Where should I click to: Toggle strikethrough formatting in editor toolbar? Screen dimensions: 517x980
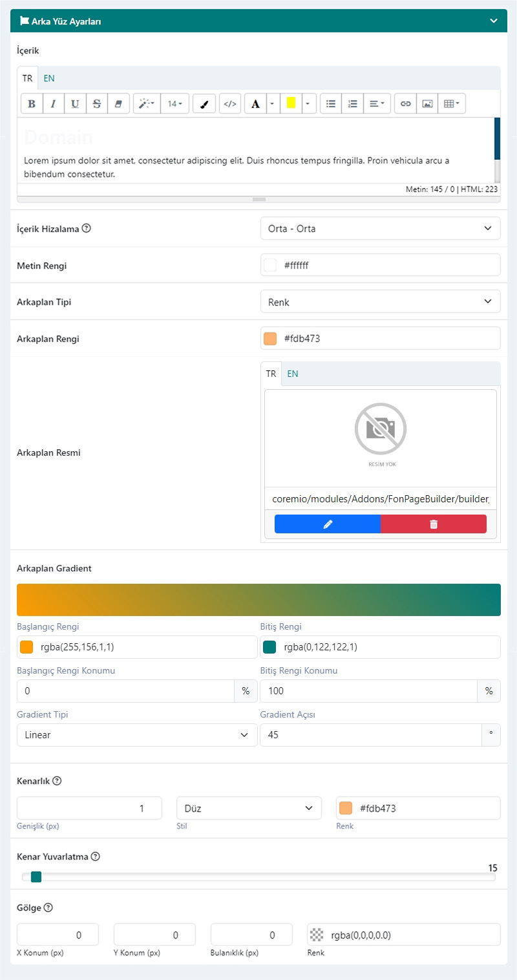point(97,103)
